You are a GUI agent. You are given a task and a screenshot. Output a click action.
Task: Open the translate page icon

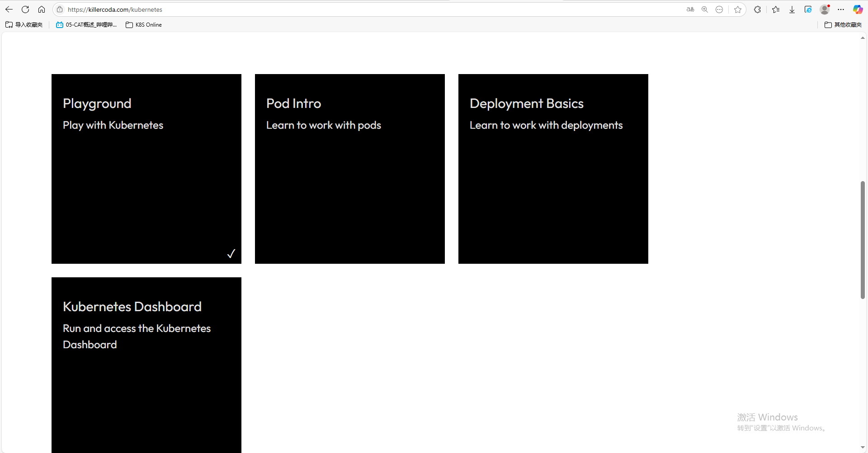(x=690, y=9)
